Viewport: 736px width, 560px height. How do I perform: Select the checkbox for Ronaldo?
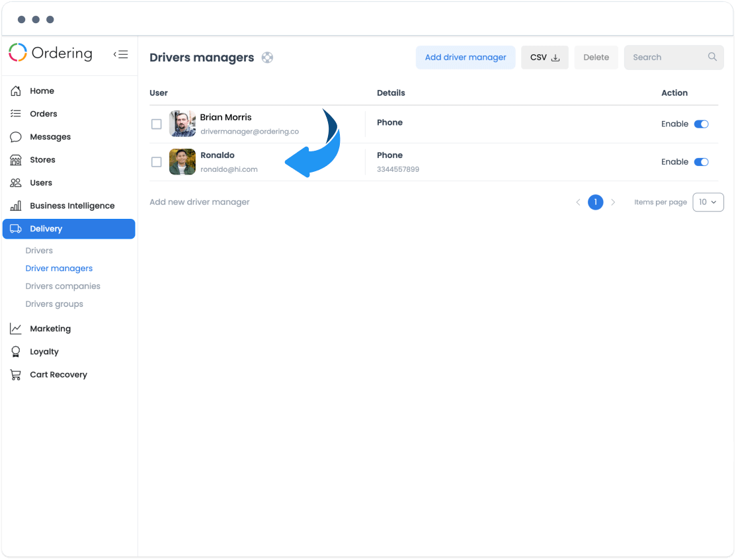(x=156, y=162)
